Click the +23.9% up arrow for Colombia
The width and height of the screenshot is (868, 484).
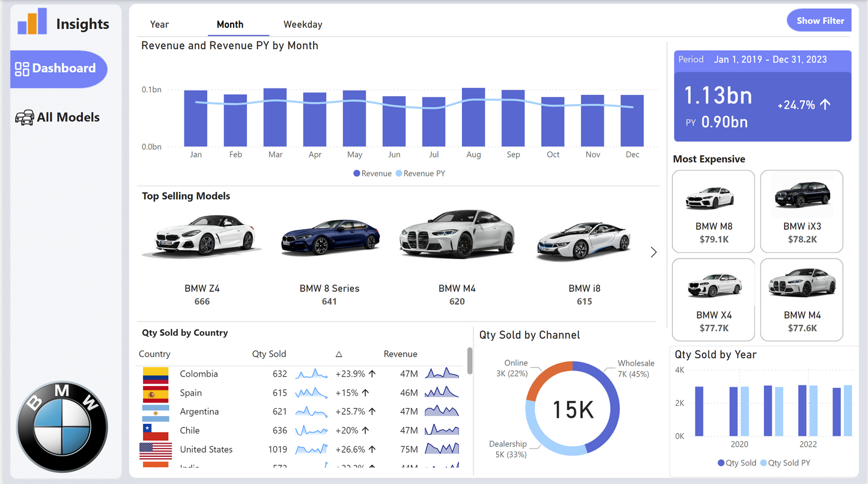click(372, 374)
